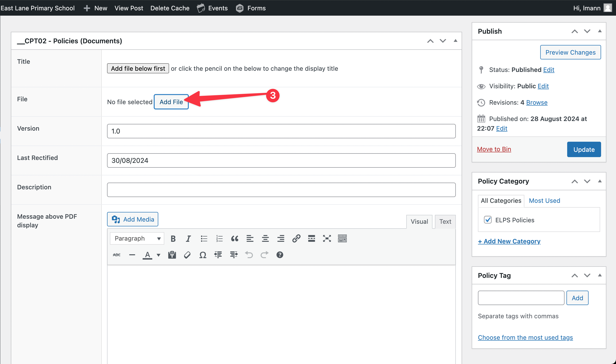Uncheck the ELPS Policies category
The image size is (616, 364).
[488, 220]
